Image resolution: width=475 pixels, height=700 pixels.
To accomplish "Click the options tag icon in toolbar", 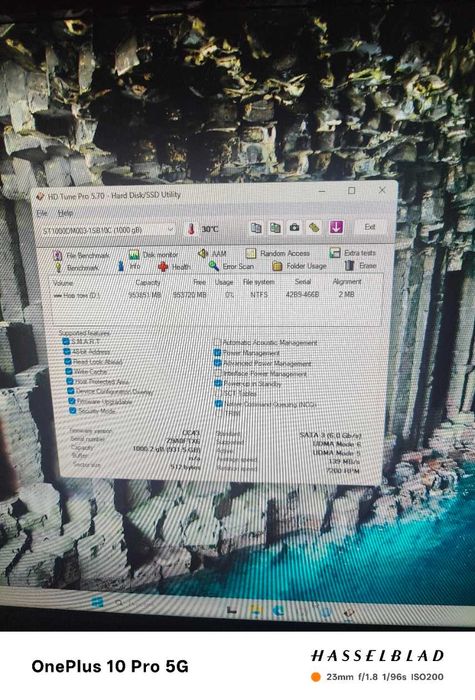I will point(314,227).
